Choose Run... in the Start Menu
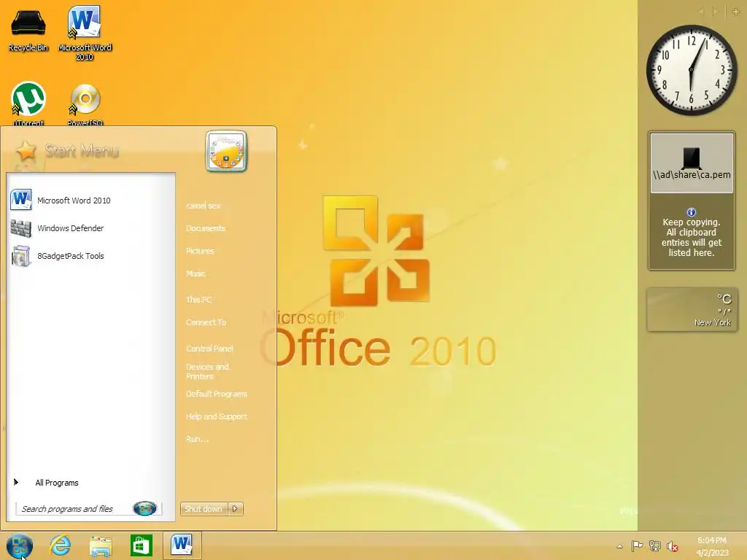Viewport: 747px width, 560px height. pos(197,439)
